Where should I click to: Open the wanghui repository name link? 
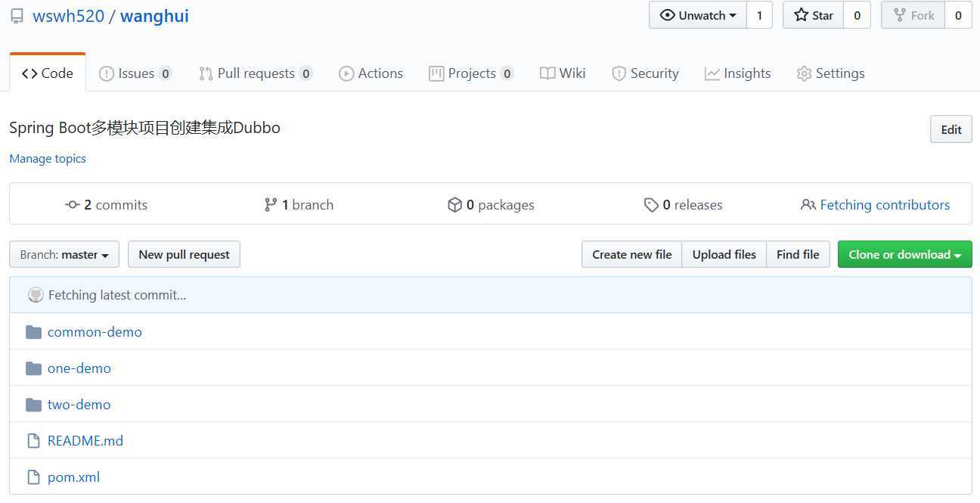click(154, 16)
